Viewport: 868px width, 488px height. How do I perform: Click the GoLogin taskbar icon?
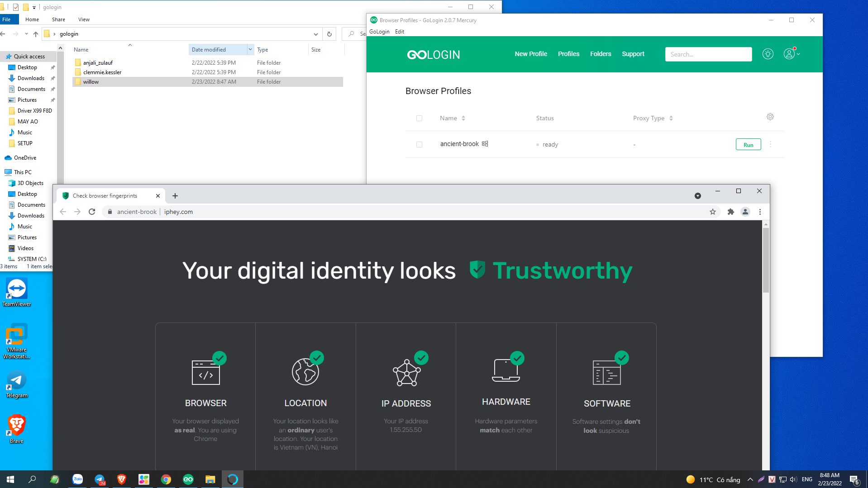[x=188, y=479]
